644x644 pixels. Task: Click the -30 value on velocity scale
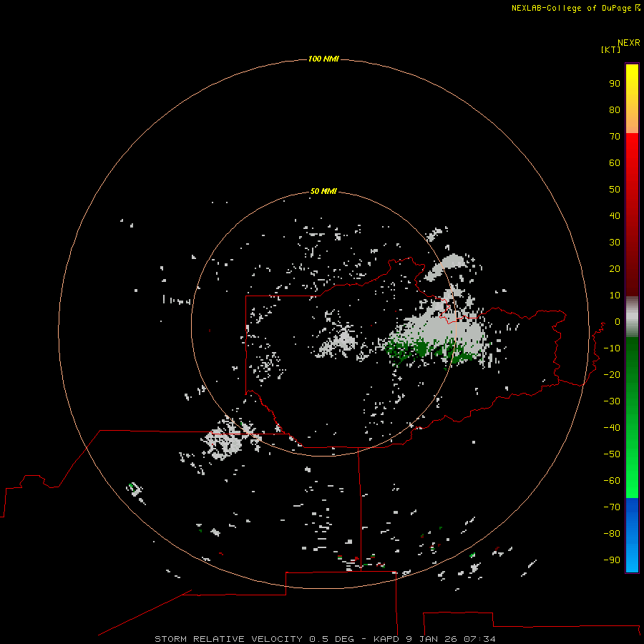[x=612, y=401]
